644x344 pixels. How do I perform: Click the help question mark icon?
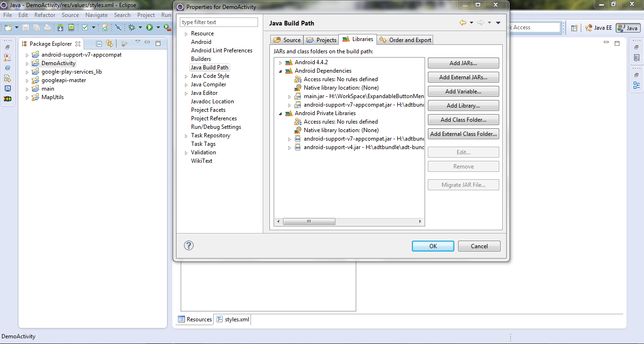pyautogui.click(x=189, y=245)
